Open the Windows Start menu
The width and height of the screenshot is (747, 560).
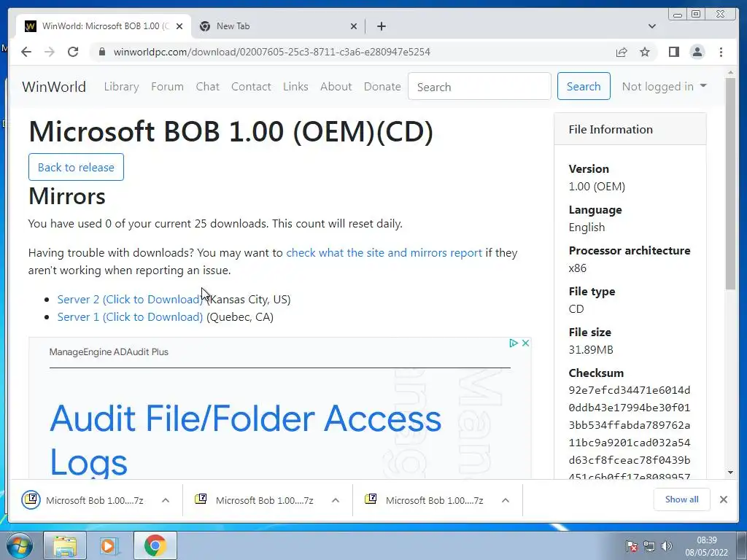click(20, 545)
